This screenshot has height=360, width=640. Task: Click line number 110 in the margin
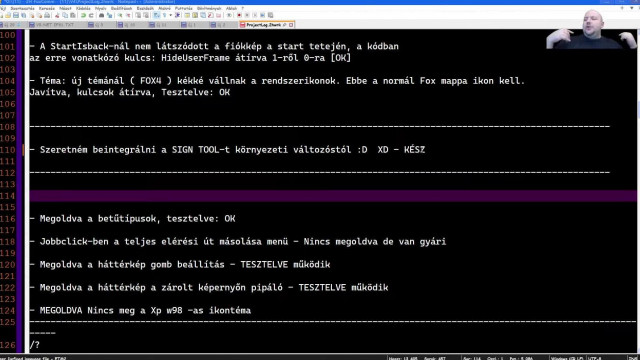[8, 150]
